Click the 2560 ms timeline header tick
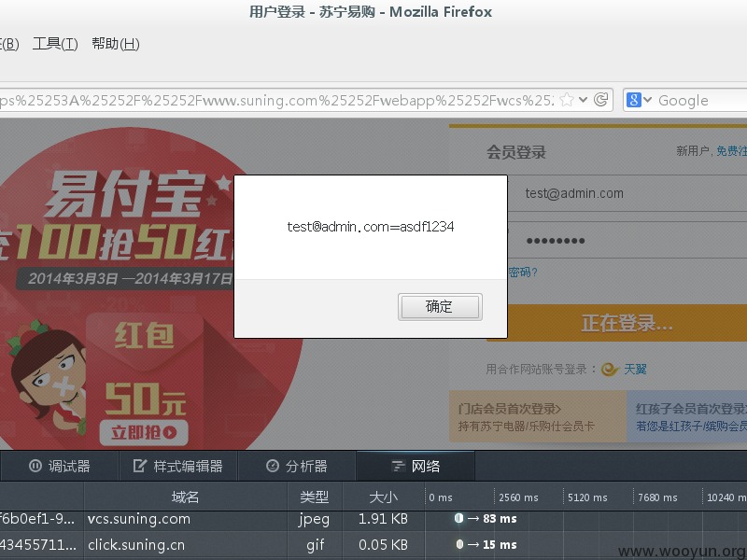The width and height of the screenshot is (747, 560). (x=518, y=497)
